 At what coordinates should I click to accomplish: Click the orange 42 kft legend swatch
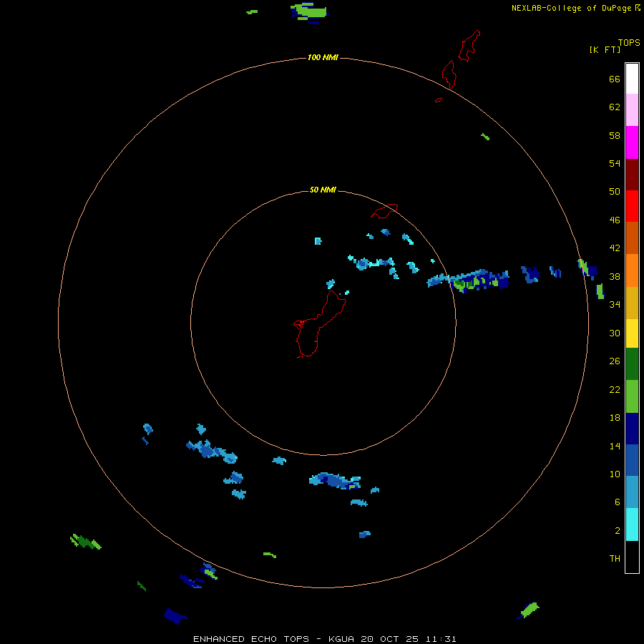632,270
